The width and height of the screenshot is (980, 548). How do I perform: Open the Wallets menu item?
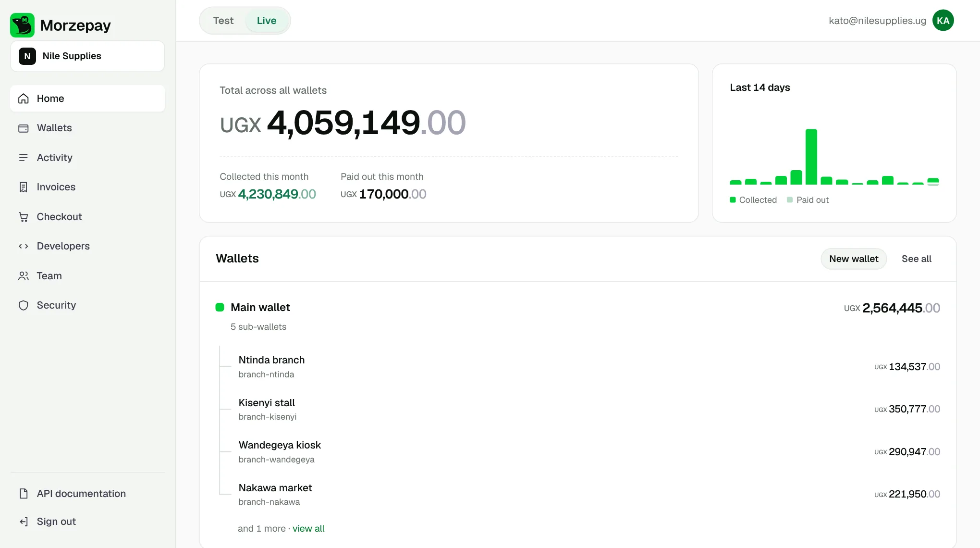(x=87, y=128)
